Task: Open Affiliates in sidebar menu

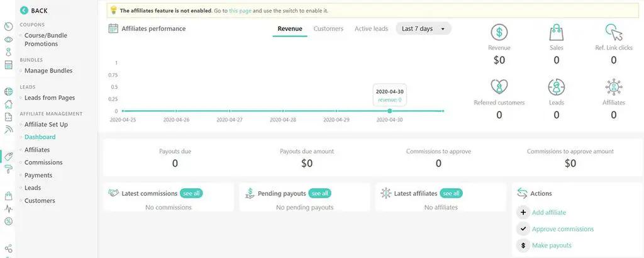Action: [x=37, y=150]
